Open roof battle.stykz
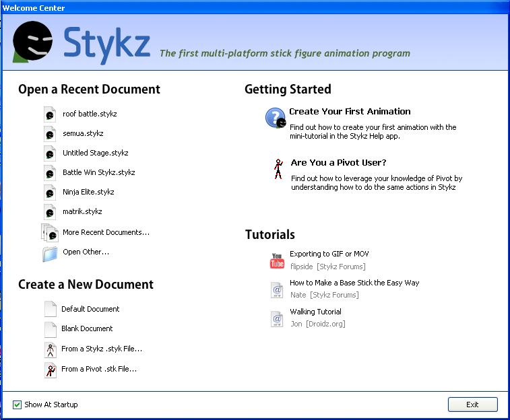This screenshot has width=510, height=420. 90,114
